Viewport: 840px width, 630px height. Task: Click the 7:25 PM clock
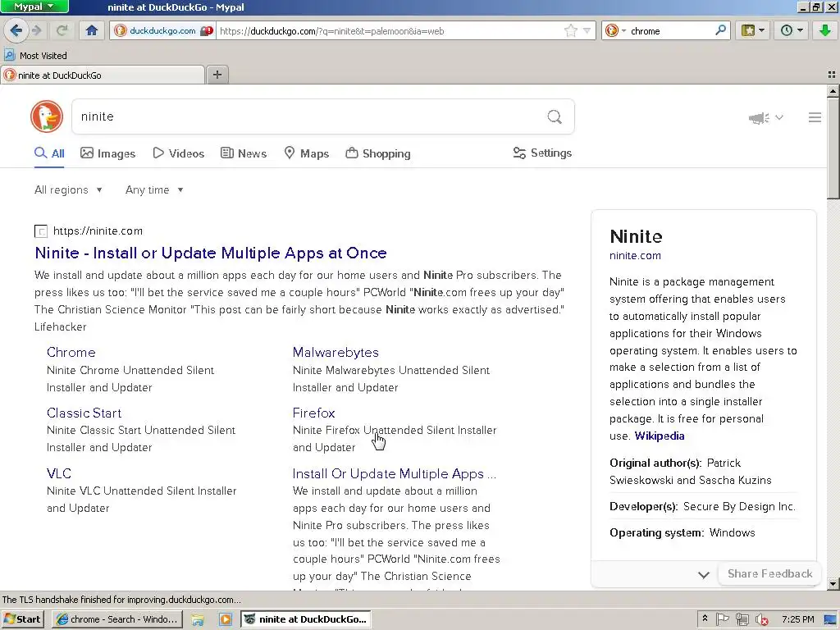tap(797, 619)
